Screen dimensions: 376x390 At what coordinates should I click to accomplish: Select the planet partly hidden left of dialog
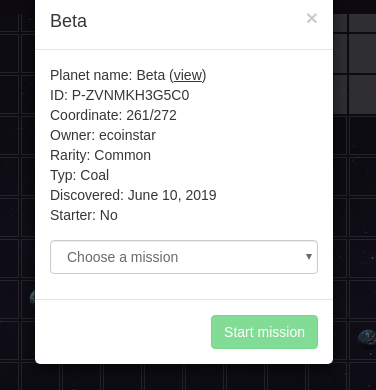[32, 298]
